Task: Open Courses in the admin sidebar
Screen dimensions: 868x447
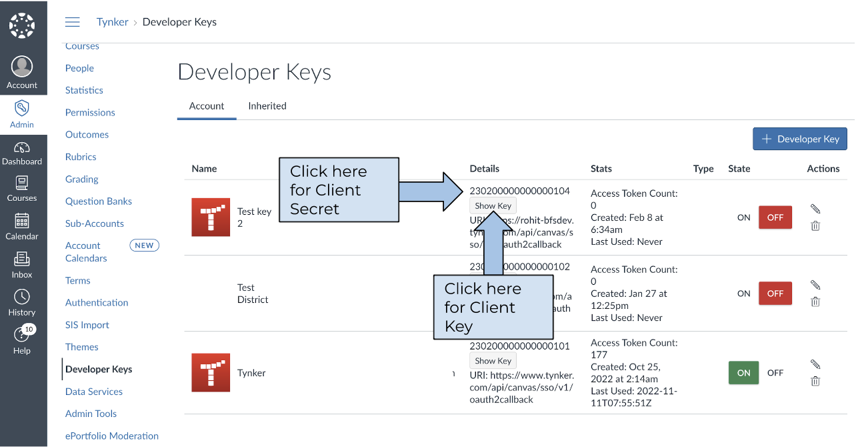Action: (82, 46)
